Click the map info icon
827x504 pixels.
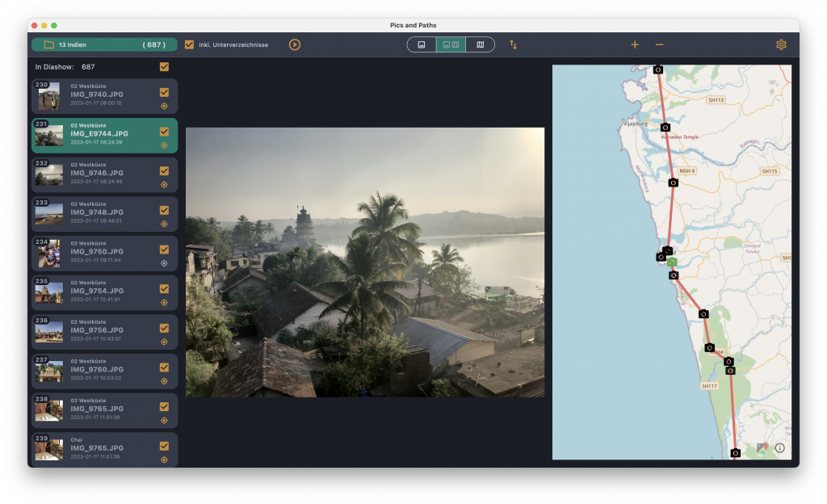coord(779,447)
